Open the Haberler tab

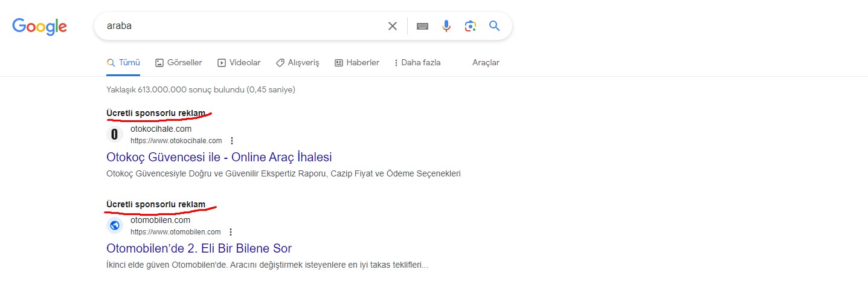[357, 62]
